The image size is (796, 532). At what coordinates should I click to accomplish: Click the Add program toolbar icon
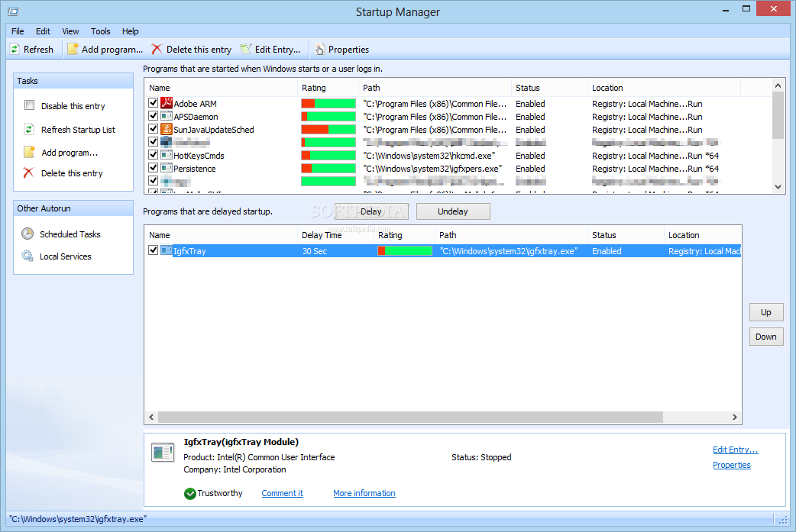[x=73, y=49]
